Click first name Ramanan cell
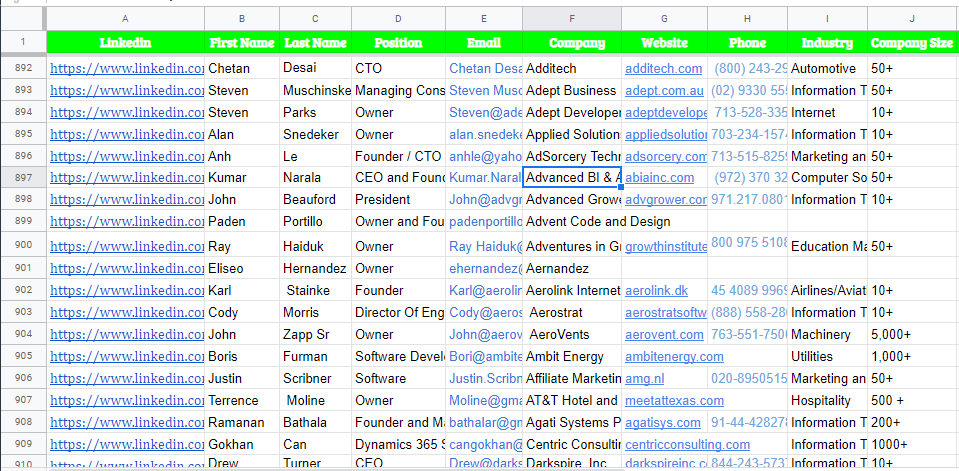959x471 pixels. point(242,422)
